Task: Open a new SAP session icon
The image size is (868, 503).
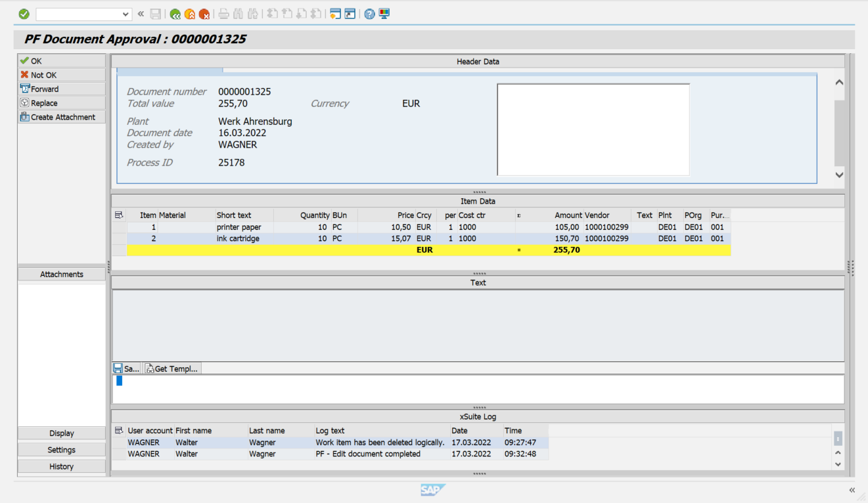Action: tap(336, 13)
